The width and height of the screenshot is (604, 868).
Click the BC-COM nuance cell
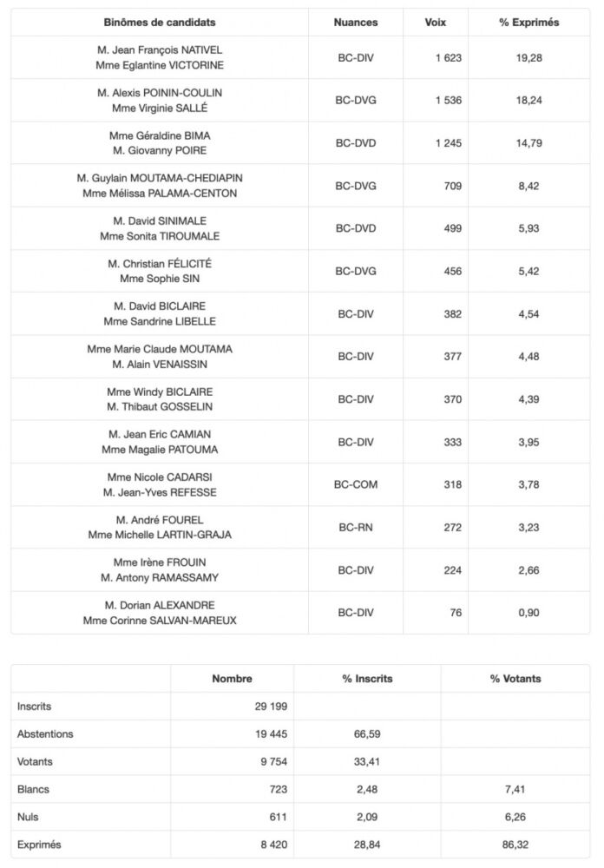coord(356,484)
